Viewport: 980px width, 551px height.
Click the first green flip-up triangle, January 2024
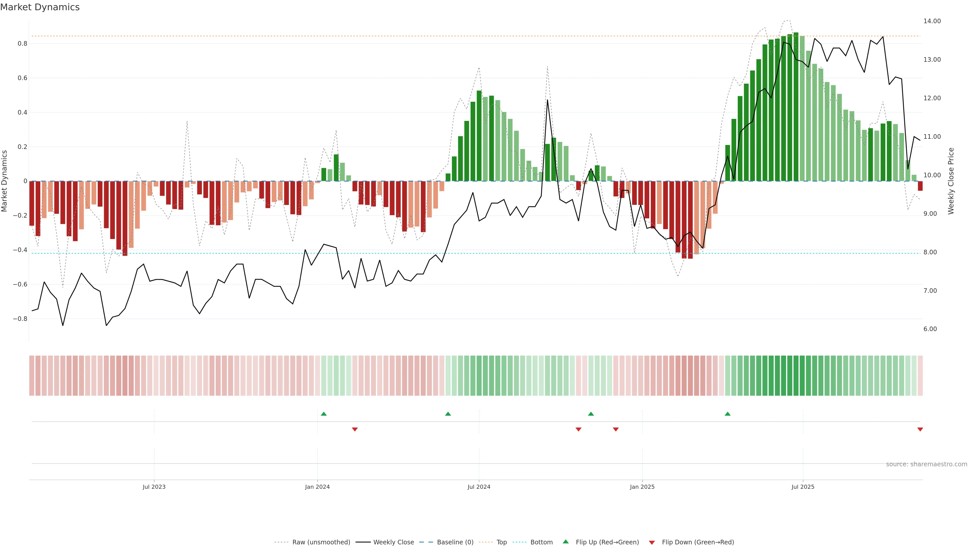324,414
